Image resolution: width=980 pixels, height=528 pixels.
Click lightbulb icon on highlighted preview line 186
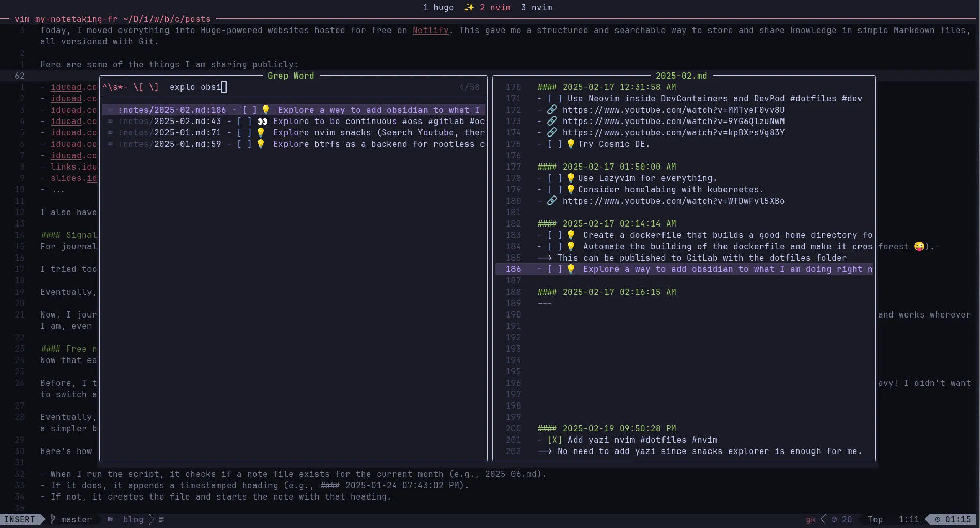(x=571, y=269)
